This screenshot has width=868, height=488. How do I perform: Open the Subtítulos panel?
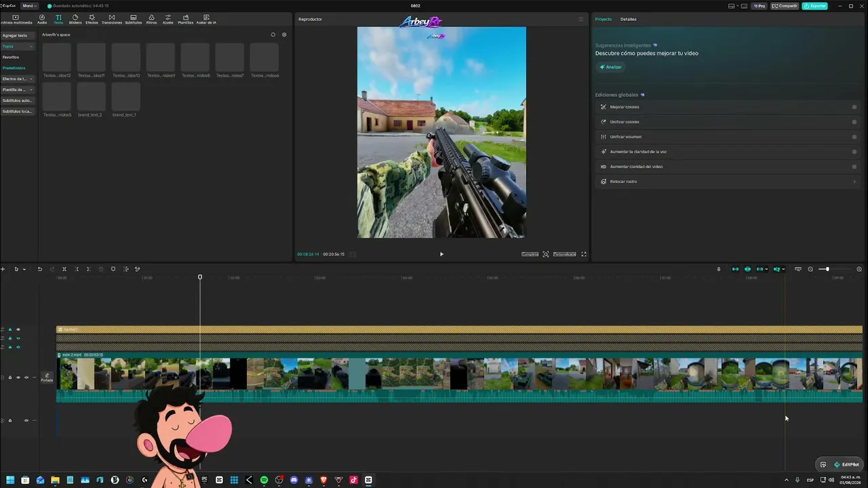pos(133,19)
